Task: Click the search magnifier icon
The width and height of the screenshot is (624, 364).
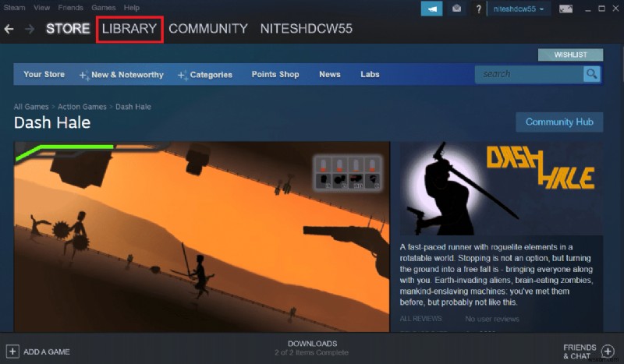Action: coord(592,74)
